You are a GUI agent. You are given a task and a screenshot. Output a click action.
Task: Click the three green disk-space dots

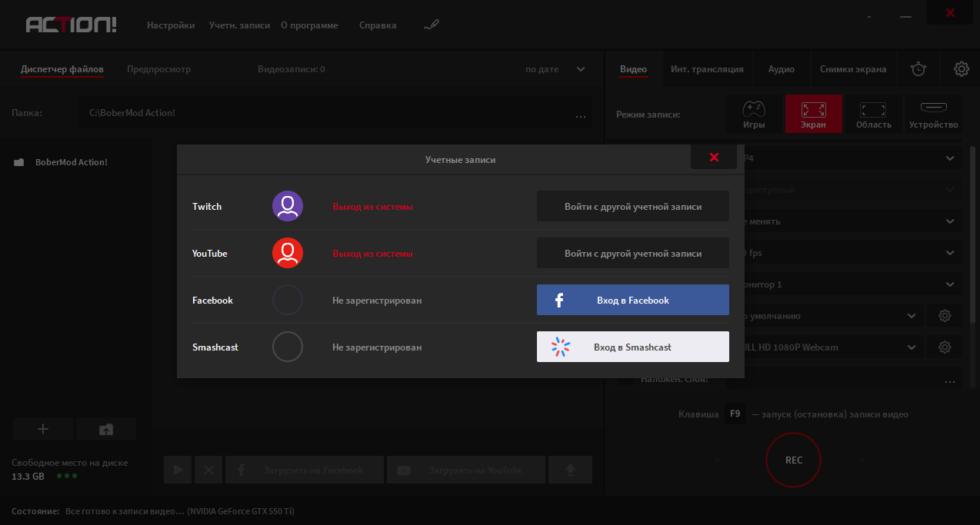point(67,476)
